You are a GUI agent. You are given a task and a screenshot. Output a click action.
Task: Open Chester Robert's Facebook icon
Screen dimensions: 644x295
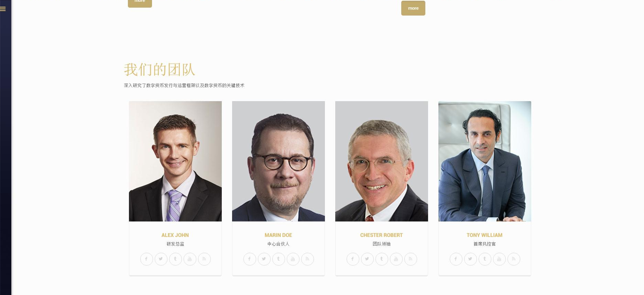tap(353, 259)
